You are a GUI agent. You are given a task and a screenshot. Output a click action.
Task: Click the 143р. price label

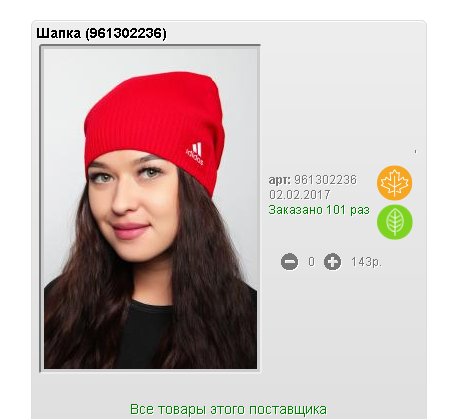[x=366, y=262]
